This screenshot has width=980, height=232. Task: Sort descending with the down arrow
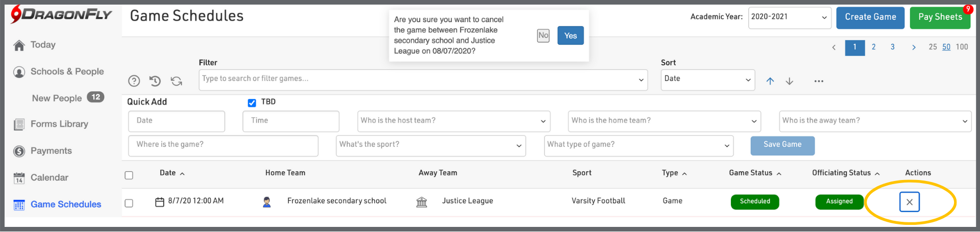tap(789, 81)
